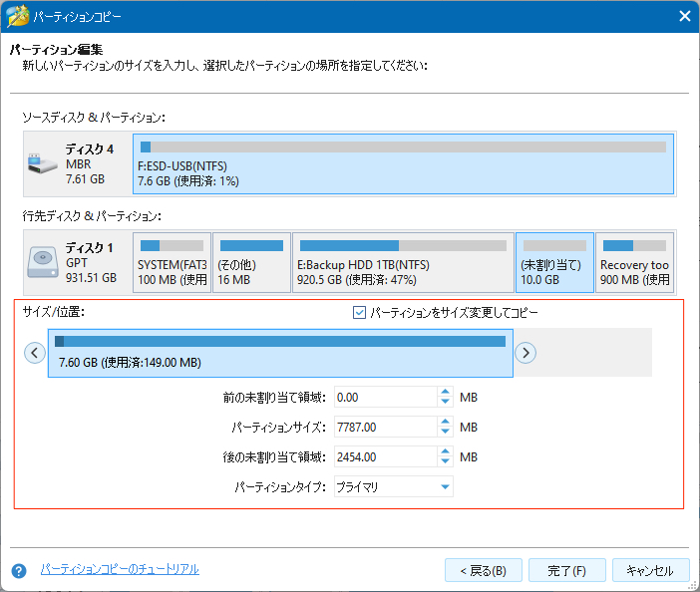The image size is (700, 592).
Task: Select the E:Backup HDD 1TB partition
Action: coord(403,261)
